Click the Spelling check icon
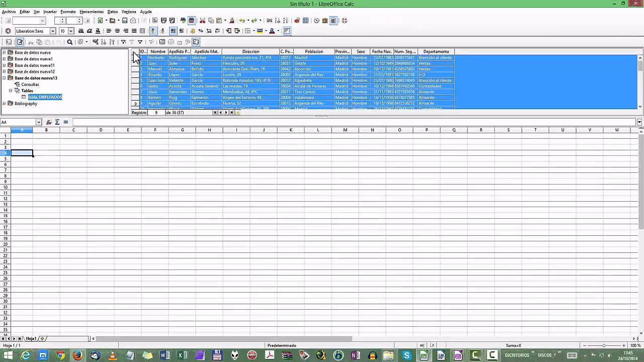 coord(184,21)
